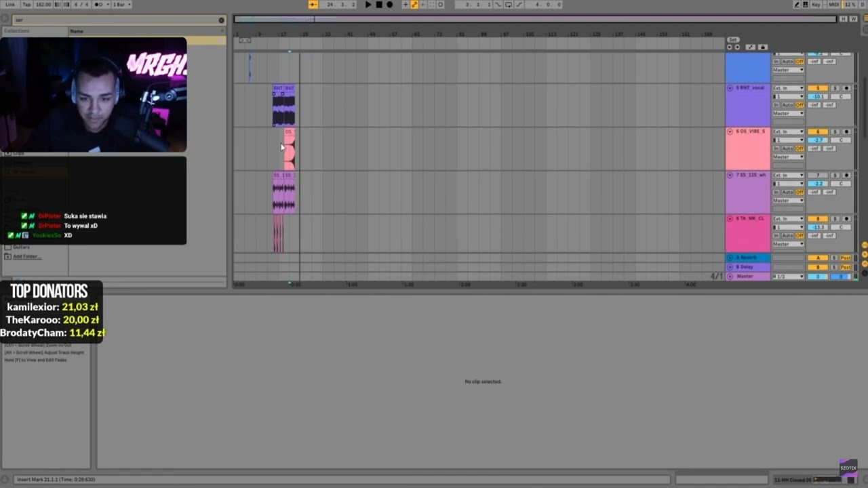Screen dimensions: 868x488
Task: Toggle the Track Delay show/hide icon
Action: 865,273
